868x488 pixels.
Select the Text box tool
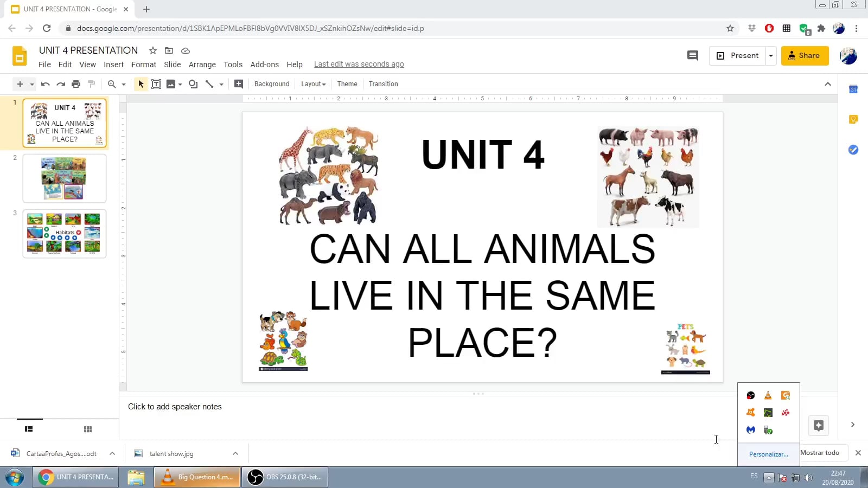coord(156,84)
